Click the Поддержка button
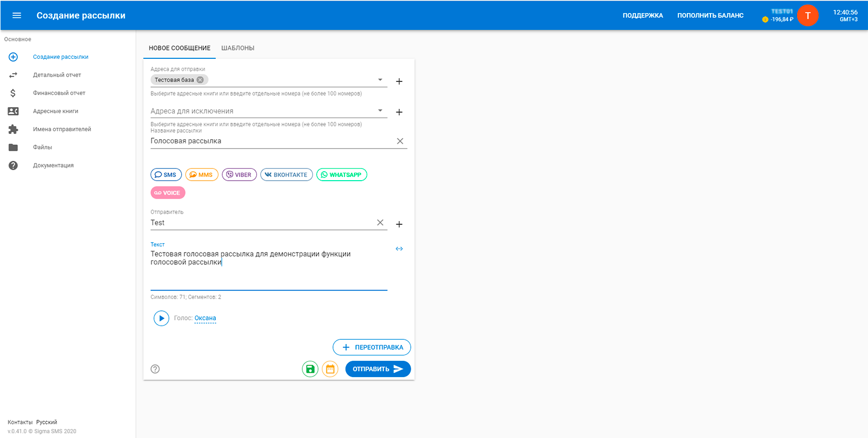Viewport: 868px width, 438px height. 643,15
